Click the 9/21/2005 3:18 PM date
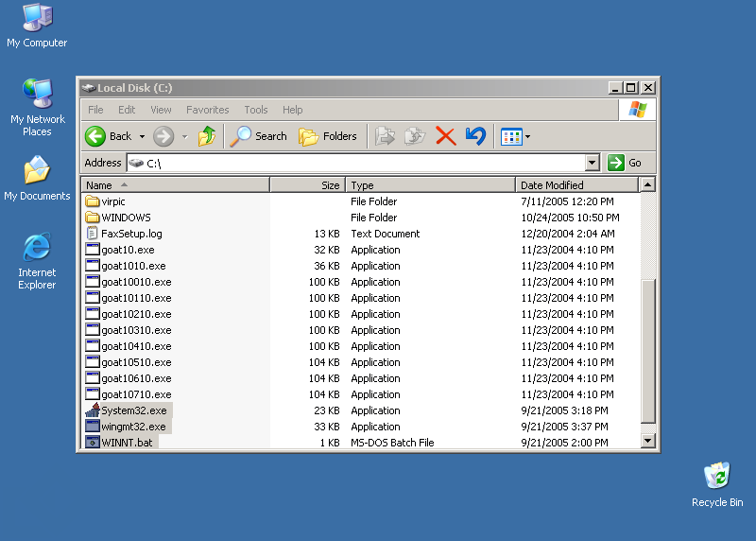This screenshot has height=541, width=756. click(x=564, y=410)
